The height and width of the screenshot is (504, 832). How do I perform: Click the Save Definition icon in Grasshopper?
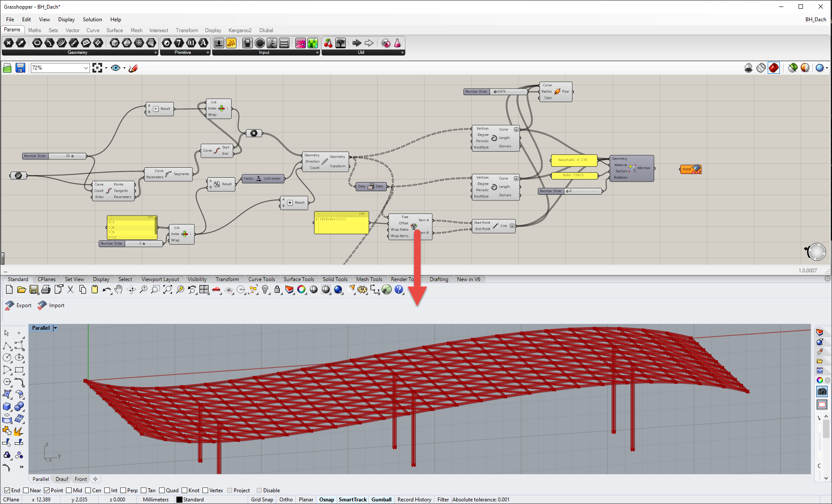(x=20, y=68)
